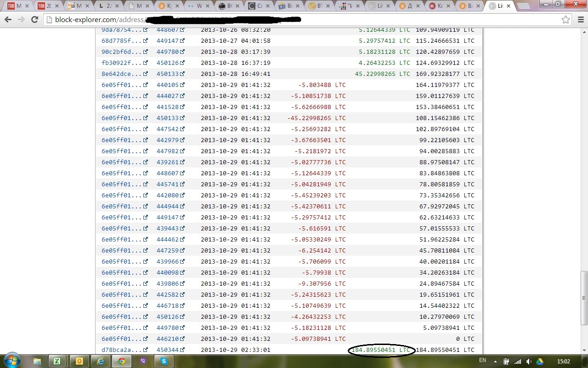
Task: Select received amount '45.22998265 LTC' in green
Action: (x=383, y=74)
